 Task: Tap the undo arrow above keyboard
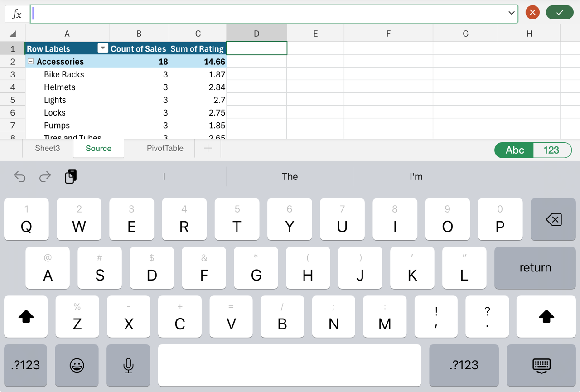[x=19, y=176]
